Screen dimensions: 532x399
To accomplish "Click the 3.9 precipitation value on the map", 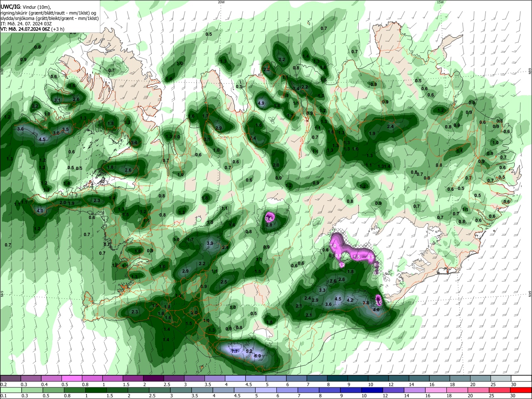I will pyautogui.click(x=210, y=243).
